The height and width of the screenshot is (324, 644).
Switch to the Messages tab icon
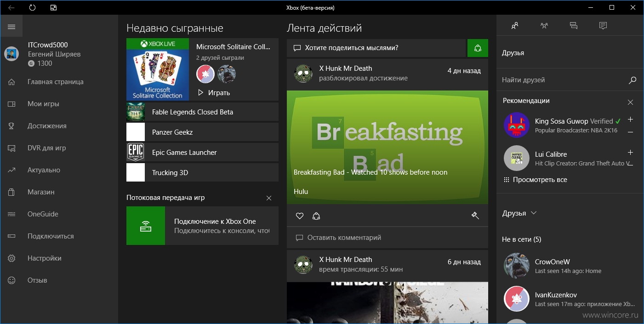pos(574,26)
